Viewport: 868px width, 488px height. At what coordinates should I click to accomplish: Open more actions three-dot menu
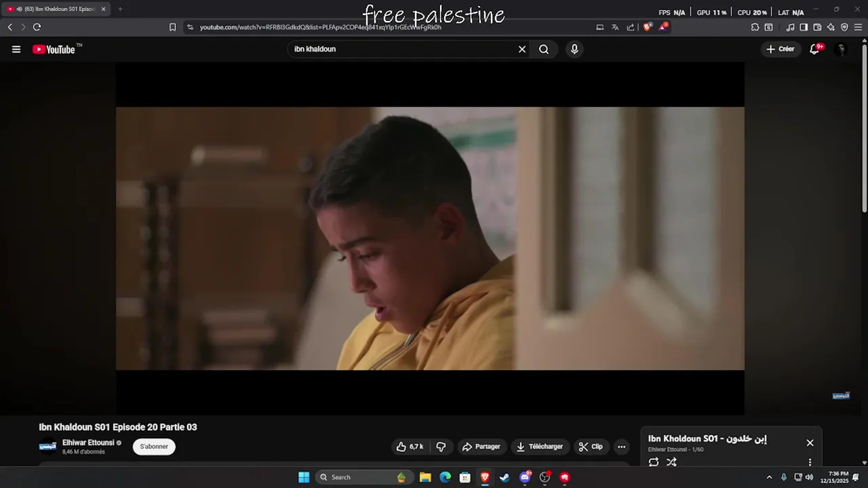(621, 447)
